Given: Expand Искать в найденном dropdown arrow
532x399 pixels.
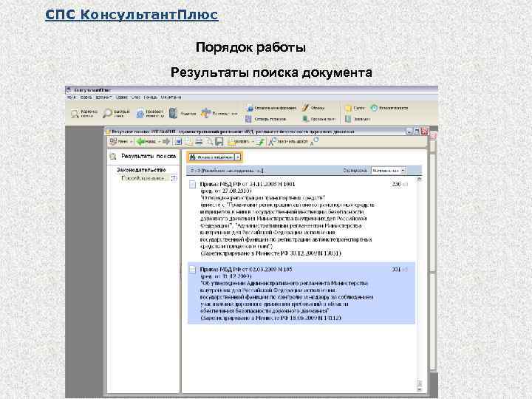Looking at the screenshot, I should coord(238,157).
